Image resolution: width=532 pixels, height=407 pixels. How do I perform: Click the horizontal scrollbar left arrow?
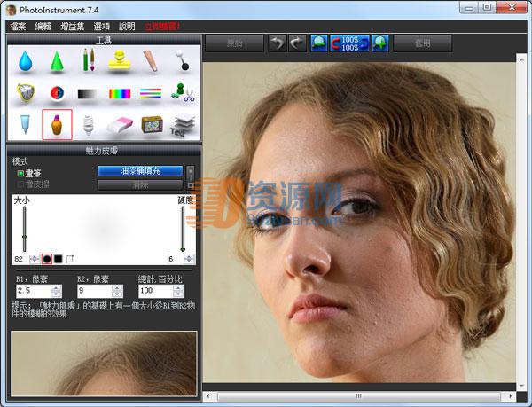click(208, 396)
